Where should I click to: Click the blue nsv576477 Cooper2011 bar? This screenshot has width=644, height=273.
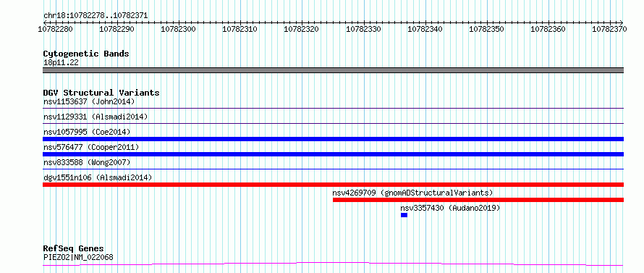[333, 154]
